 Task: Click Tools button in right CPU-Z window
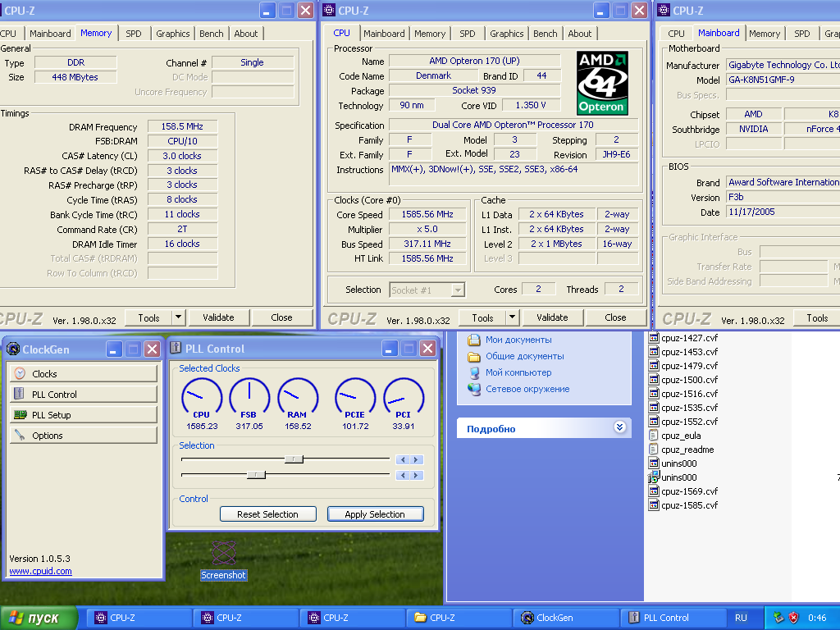818,317
